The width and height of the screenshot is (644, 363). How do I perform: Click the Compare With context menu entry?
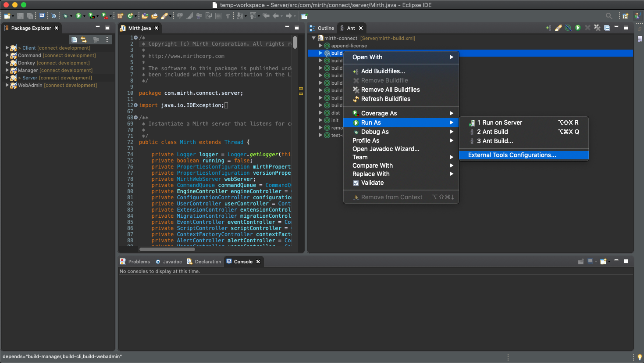pos(401,165)
